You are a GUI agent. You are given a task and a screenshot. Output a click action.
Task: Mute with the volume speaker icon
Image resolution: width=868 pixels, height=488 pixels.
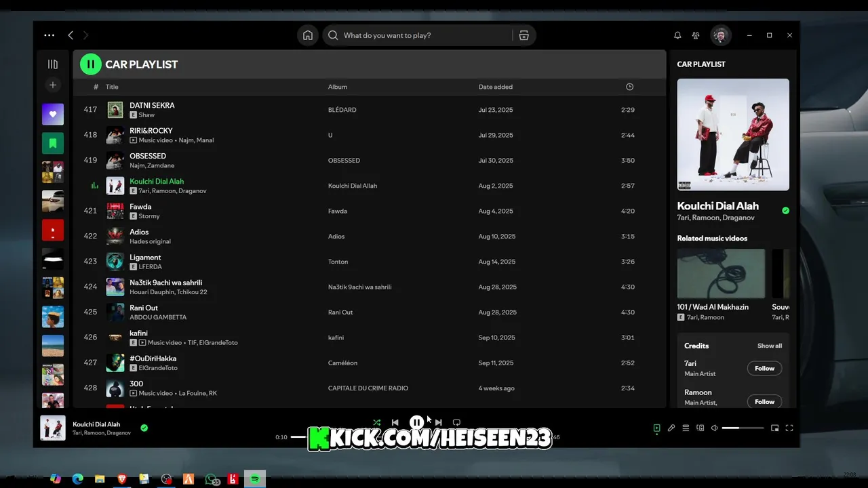pyautogui.click(x=714, y=428)
